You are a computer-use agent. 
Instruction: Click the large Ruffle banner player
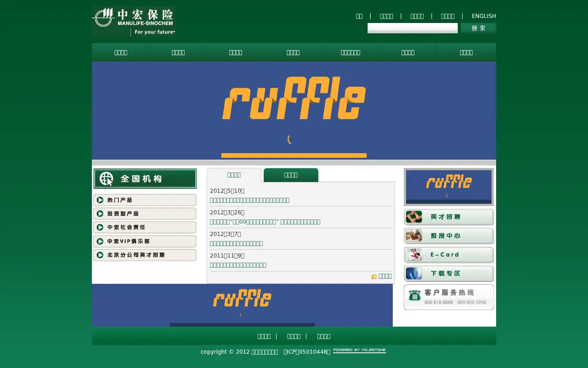point(294,110)
